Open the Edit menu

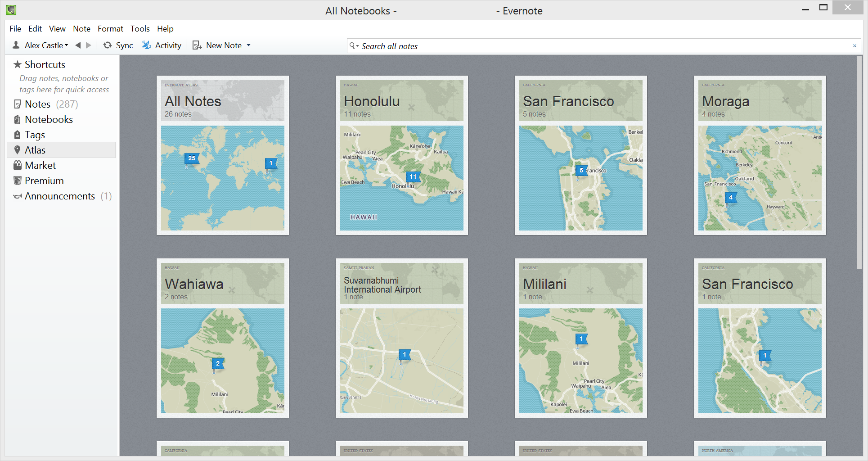click(x=35, y=28)
